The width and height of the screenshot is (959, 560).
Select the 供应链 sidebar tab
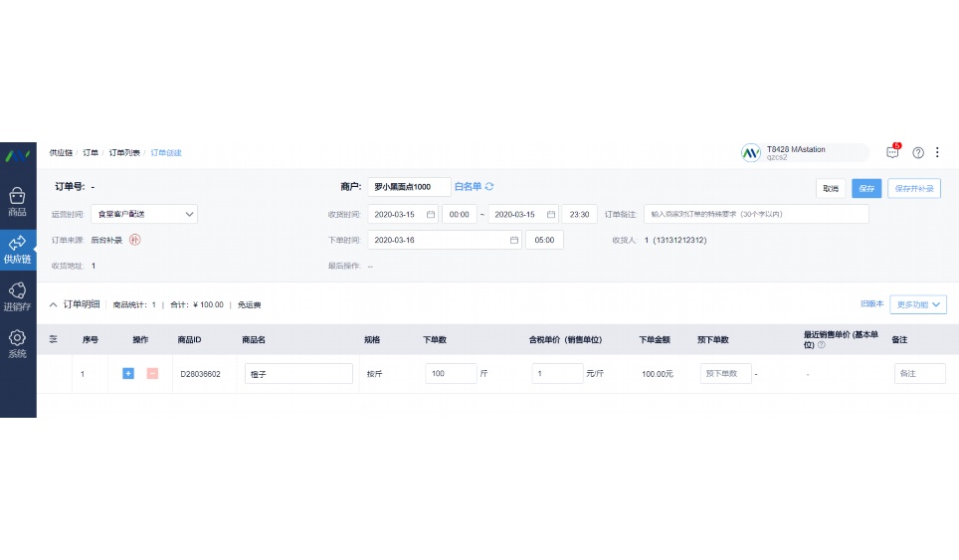[x=17, y=249]
